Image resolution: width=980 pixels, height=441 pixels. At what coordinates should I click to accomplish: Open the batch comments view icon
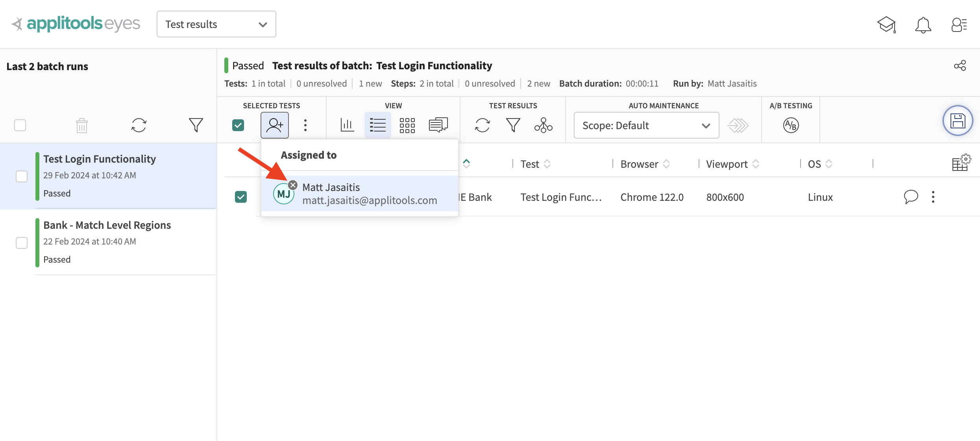[x=438, y=125]
